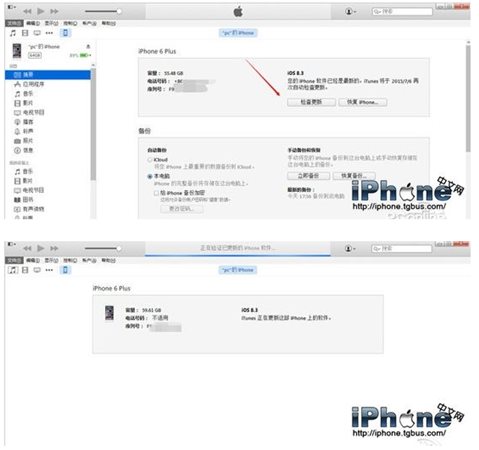The width and height of the screenshot is (479, 450).
Task: Open Music library icon in upper window toolbar
Action: click(13, 33)
